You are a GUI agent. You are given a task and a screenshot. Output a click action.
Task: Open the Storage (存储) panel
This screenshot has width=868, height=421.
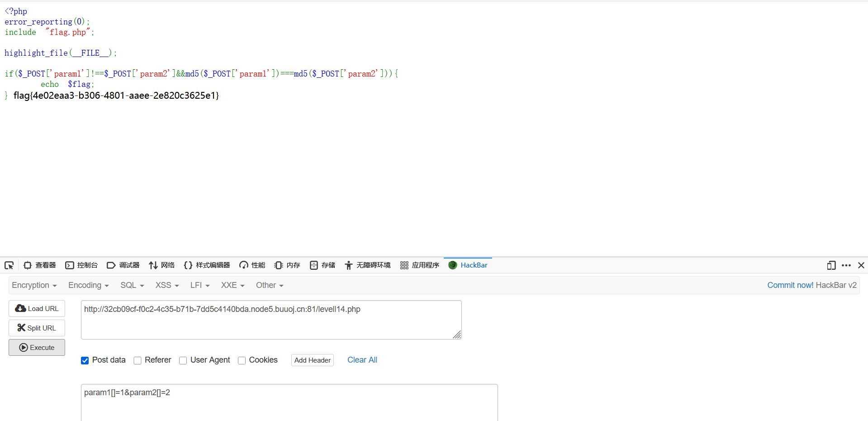coord(323,265)
